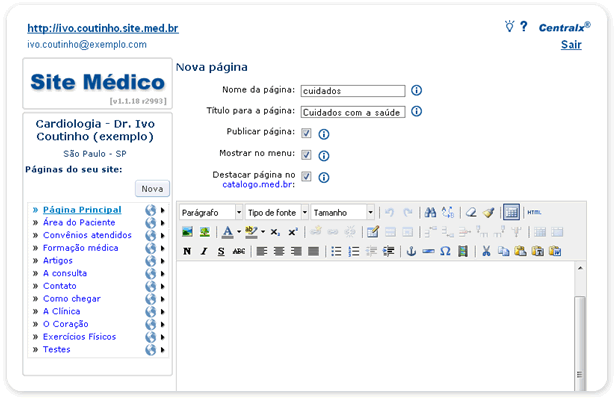615x400 pixels.
Task: Click the Italic formatting icon
Action: 204,251
